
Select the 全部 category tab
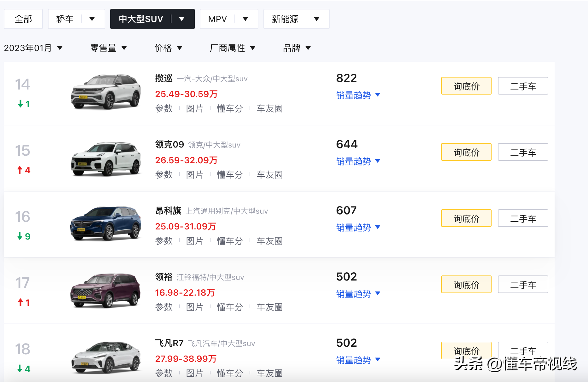(x=23, y=19)
